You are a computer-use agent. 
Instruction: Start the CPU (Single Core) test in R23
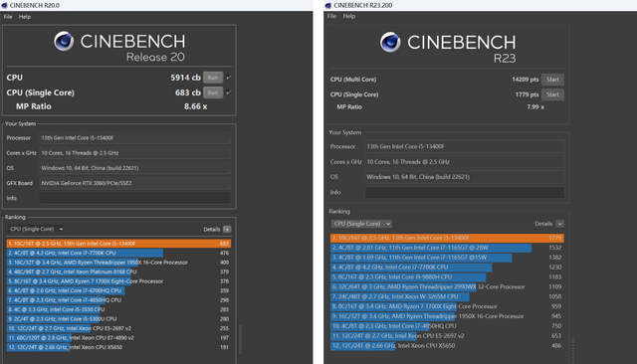pos(552,94)
